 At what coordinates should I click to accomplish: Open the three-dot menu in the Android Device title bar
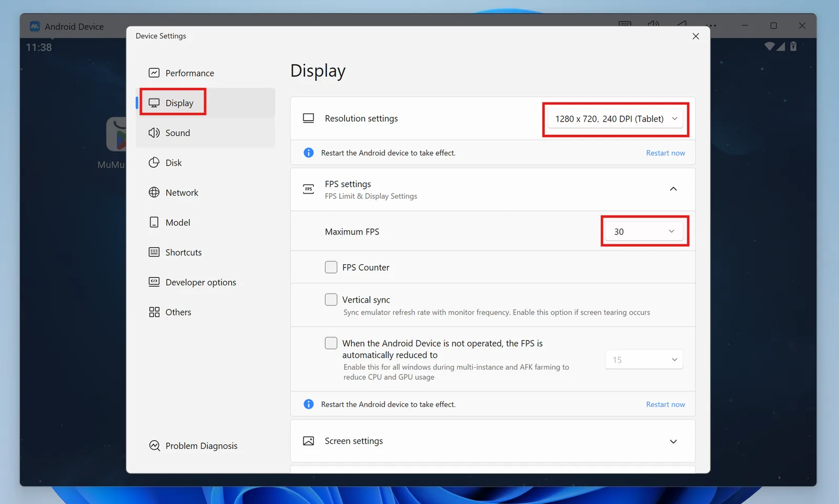711,25
